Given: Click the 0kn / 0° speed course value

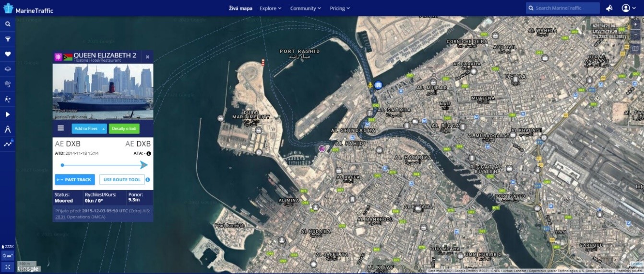Looking at the screenshot, I should pyautogui.click(x=94, y=201).
